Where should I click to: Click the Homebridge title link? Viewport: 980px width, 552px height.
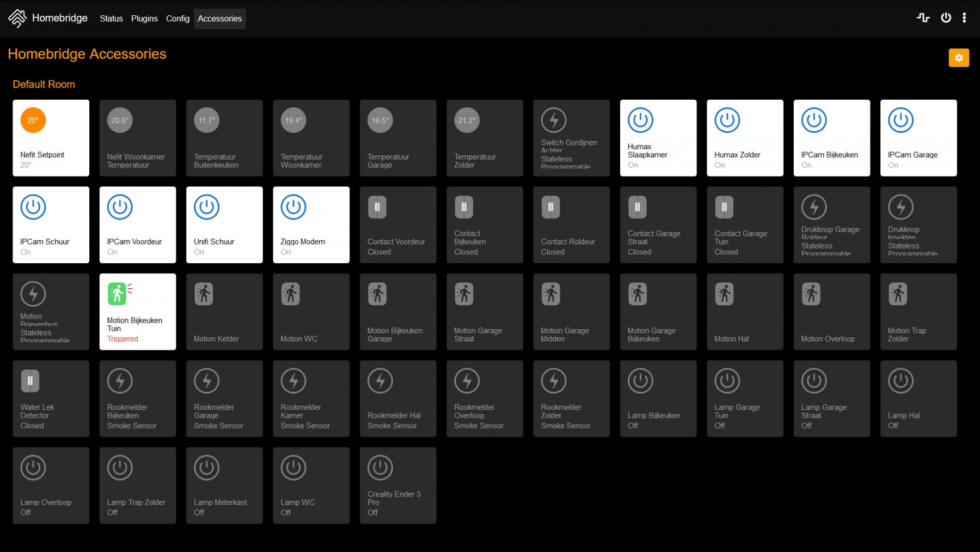pyautogui.click(x=59, y=18)
